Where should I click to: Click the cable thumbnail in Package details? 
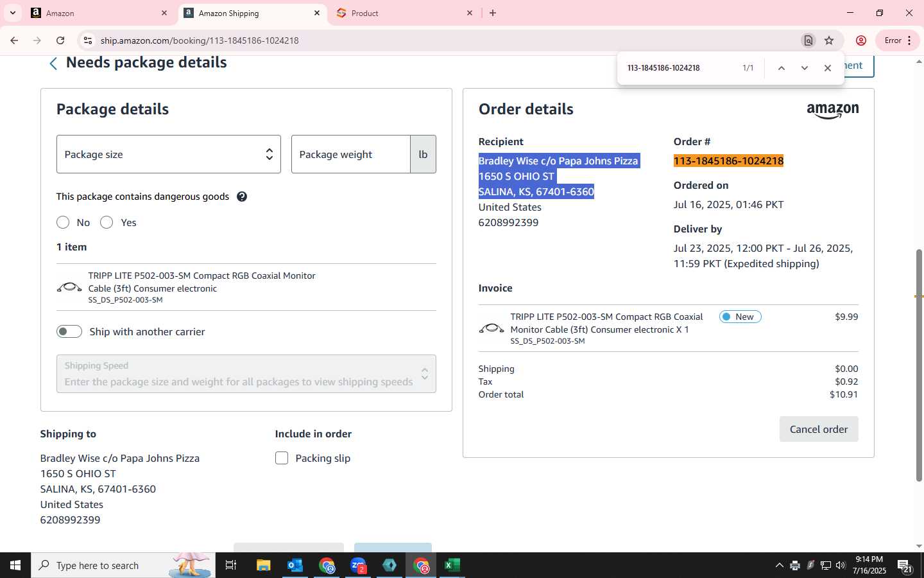(x=69, y=287)
